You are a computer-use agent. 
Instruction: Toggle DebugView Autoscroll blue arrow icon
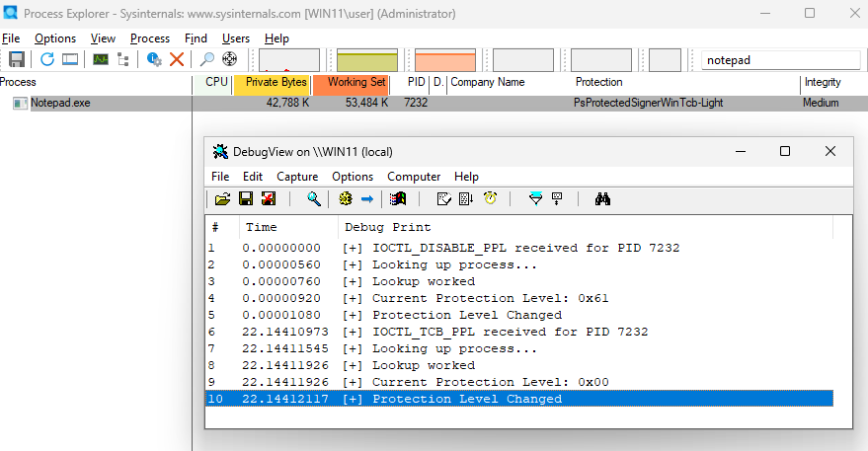(366, 199)
